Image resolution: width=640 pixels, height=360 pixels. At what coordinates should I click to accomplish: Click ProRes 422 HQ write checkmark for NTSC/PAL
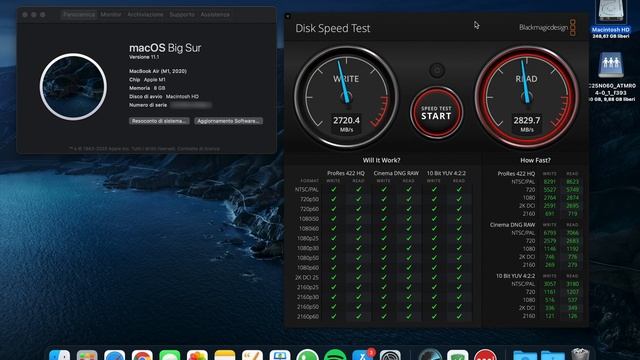pyautogui.click(x=333, y=189)
